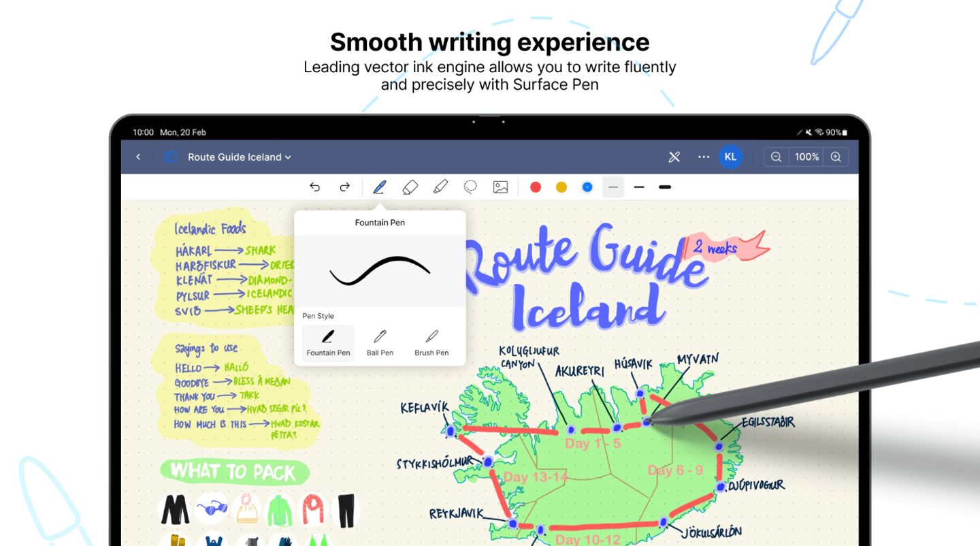Click the '2 weeks' pink banner
The width and height of the screenshot is (980, 546).
725,248
